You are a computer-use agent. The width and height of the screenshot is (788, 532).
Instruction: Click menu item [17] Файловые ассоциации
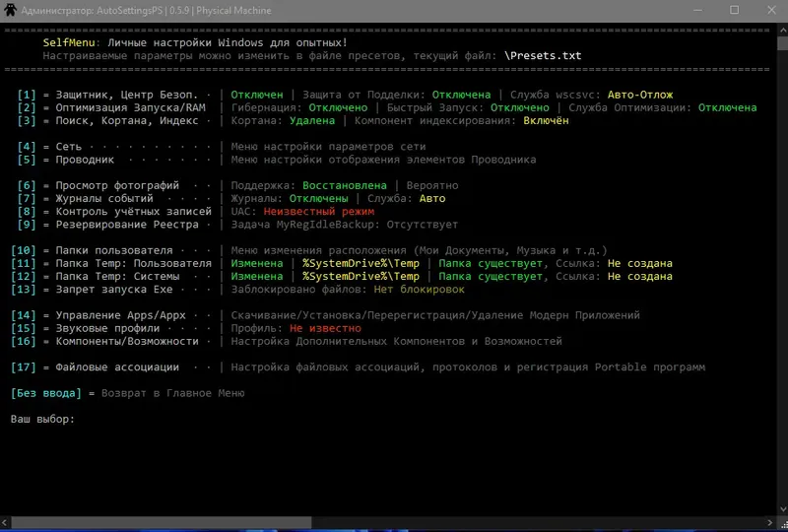pyautogui.click(x=95, y=367)
